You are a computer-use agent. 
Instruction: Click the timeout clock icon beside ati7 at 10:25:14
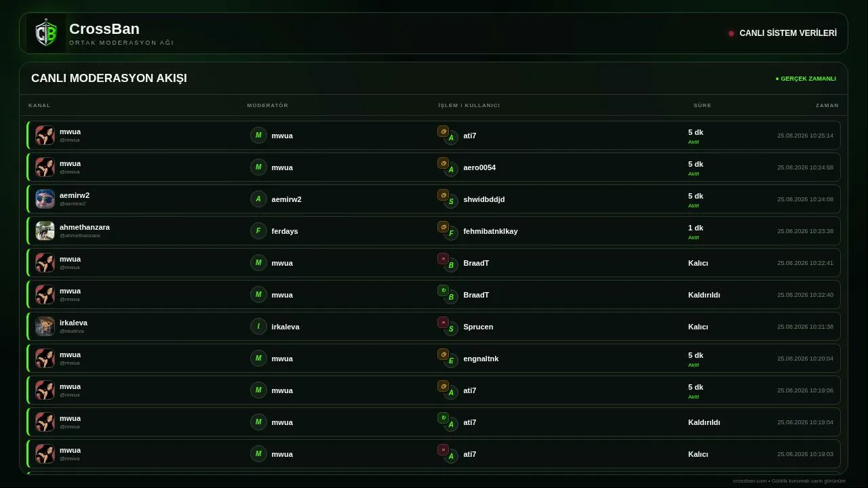point(443,131)
